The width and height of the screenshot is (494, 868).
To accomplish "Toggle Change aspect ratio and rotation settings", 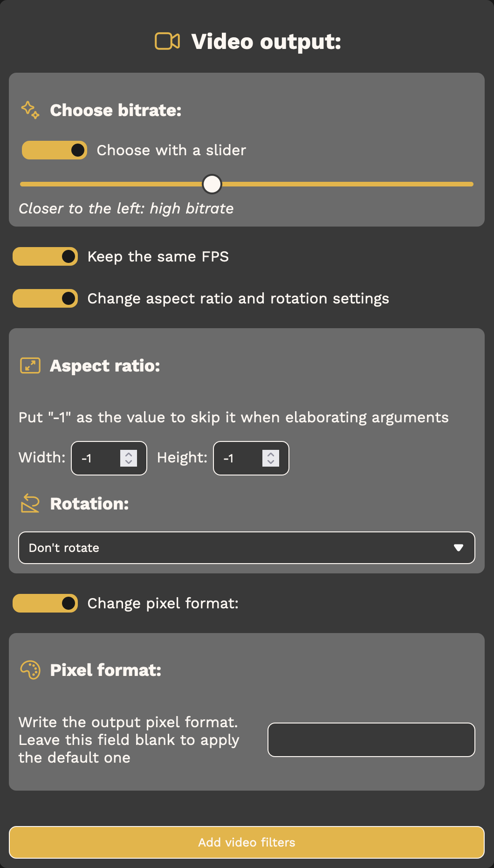I will 45,298.
